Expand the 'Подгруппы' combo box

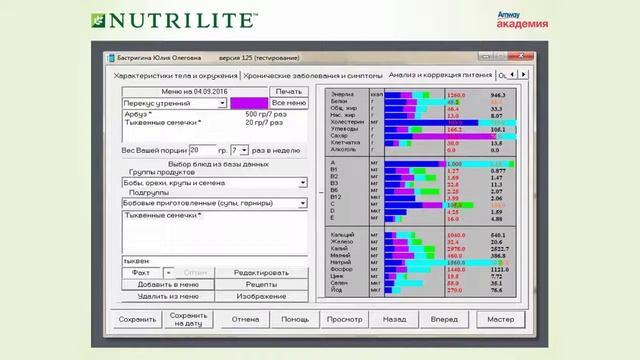click(302, 203)
